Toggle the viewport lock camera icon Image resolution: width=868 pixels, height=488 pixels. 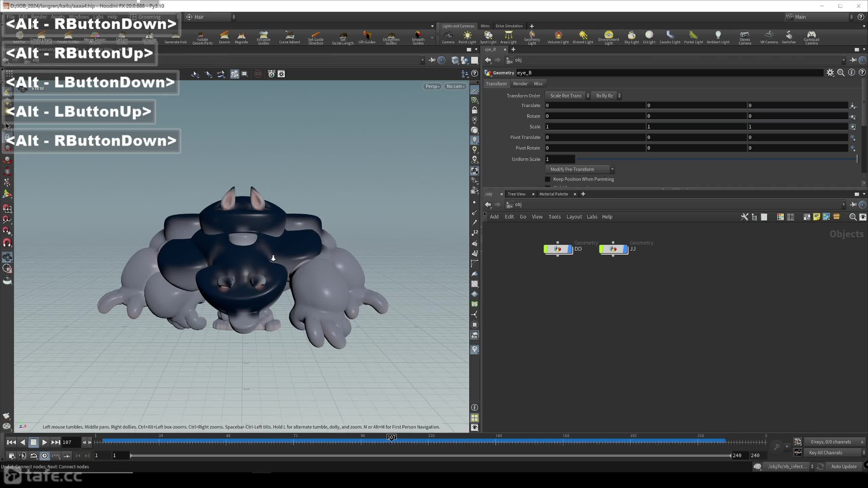[474, 110]
